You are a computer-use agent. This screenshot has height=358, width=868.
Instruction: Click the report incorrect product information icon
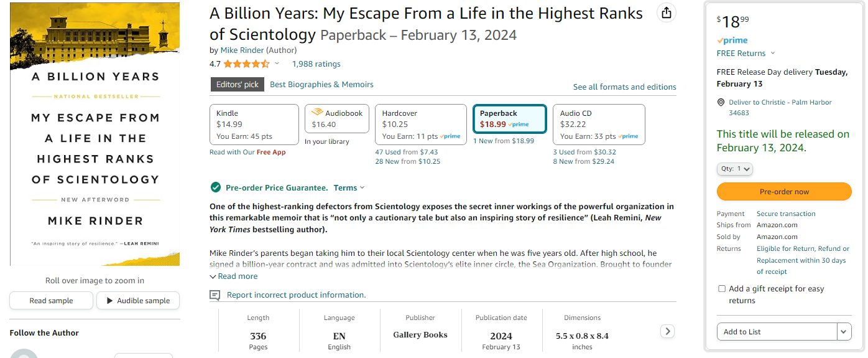pyautogui.click(x=215, y=295)
